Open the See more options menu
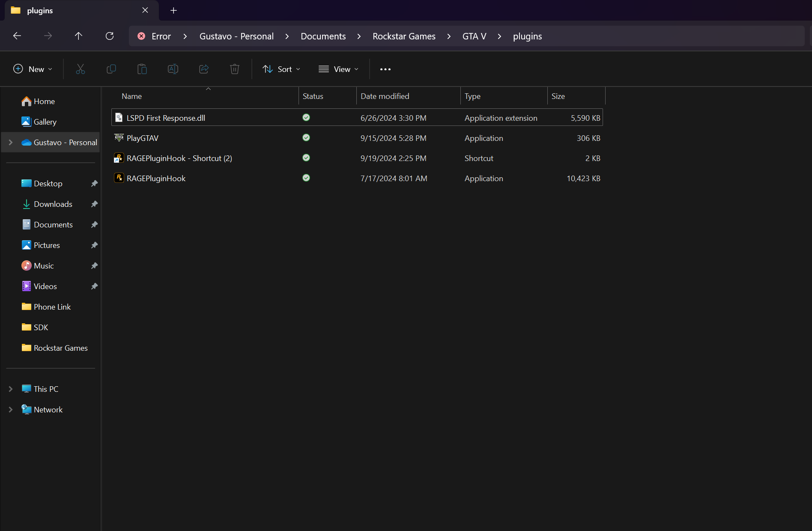Viewport: 812px width, 531px height. [x=385, y=69]
